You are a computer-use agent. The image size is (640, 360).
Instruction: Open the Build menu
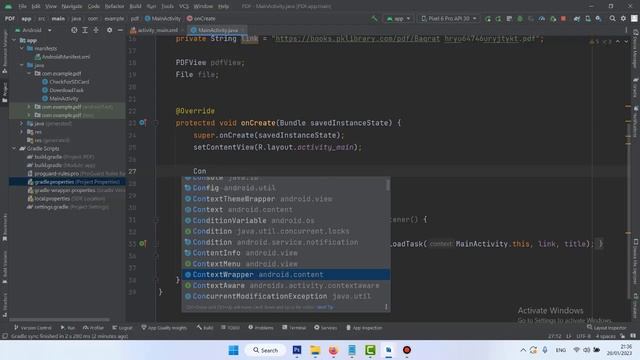click(135, 6)
